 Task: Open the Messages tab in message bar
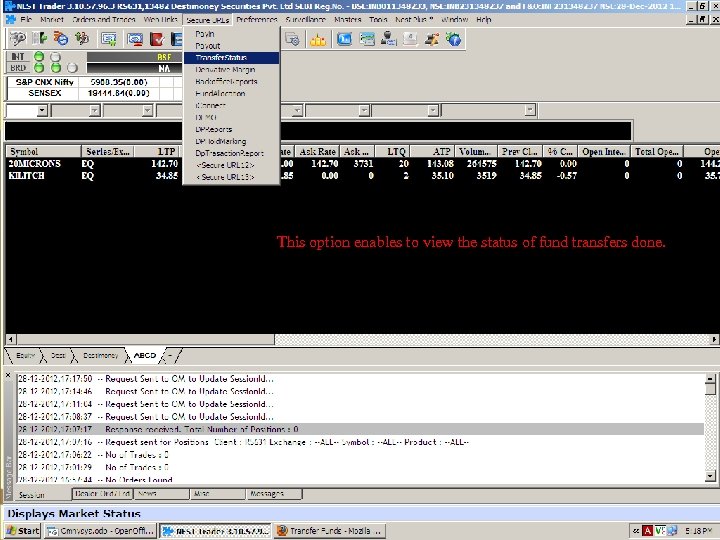point(274,494)
